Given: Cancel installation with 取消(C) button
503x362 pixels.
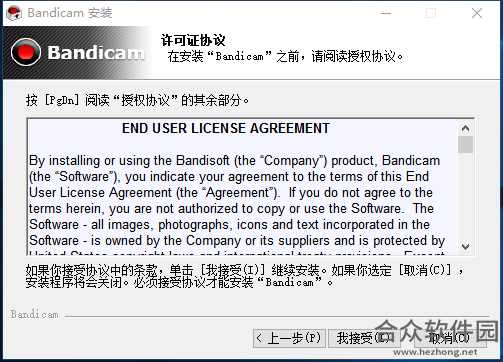Looking at the screenshot, I should [x=449, y=338].
